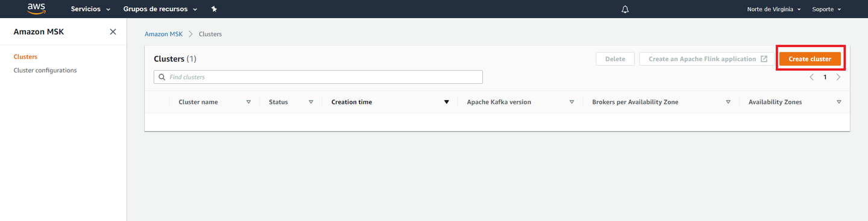Sort by Creation time using its arrow
Viewport: 868px width, 221px height.
pos(447,102)
